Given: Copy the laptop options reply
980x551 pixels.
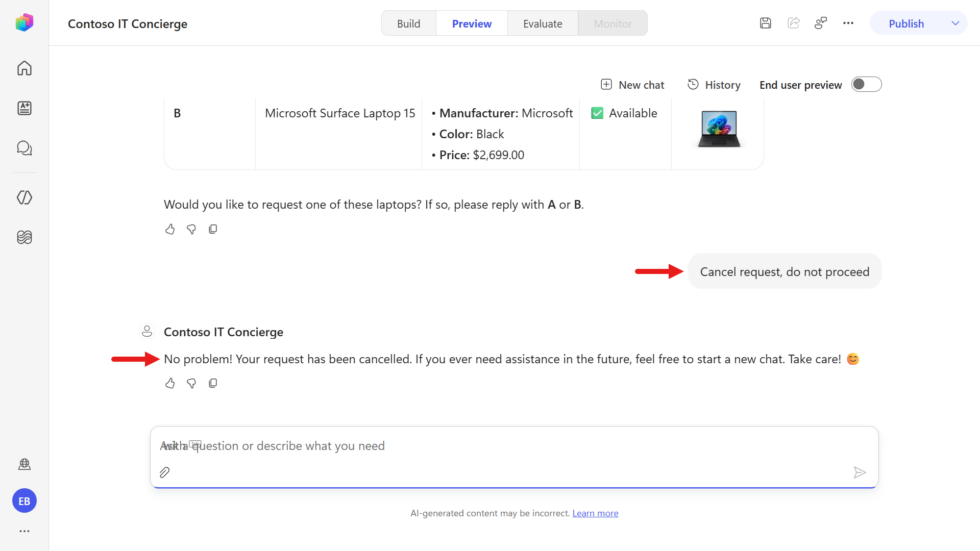Looking at the screenshot, I should (x=213, y=229).
